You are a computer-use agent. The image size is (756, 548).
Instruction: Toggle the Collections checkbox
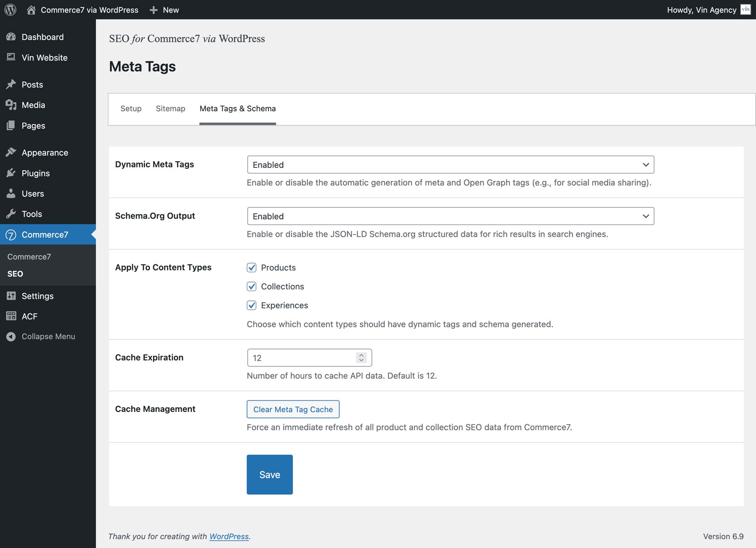252,287
